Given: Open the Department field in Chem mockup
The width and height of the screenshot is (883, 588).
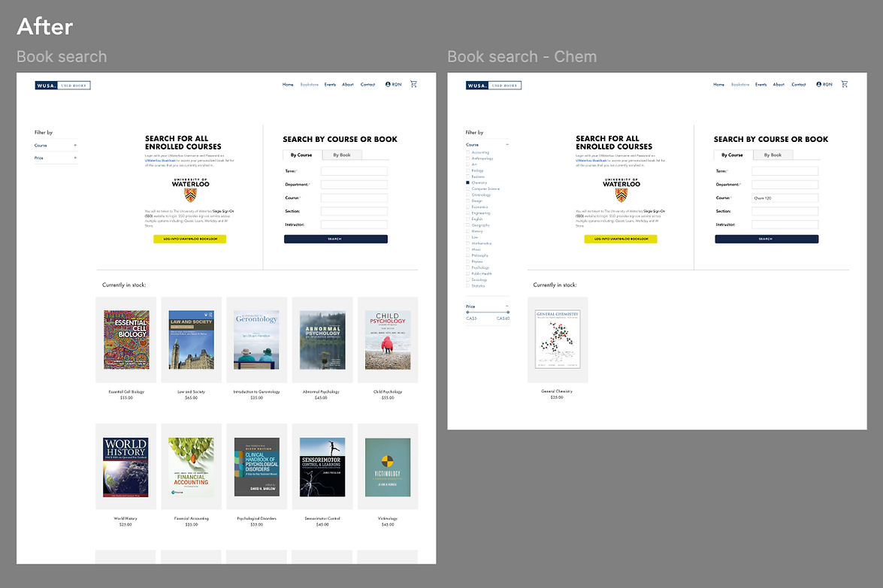Looking at the screenshot, I should [785, 185].
